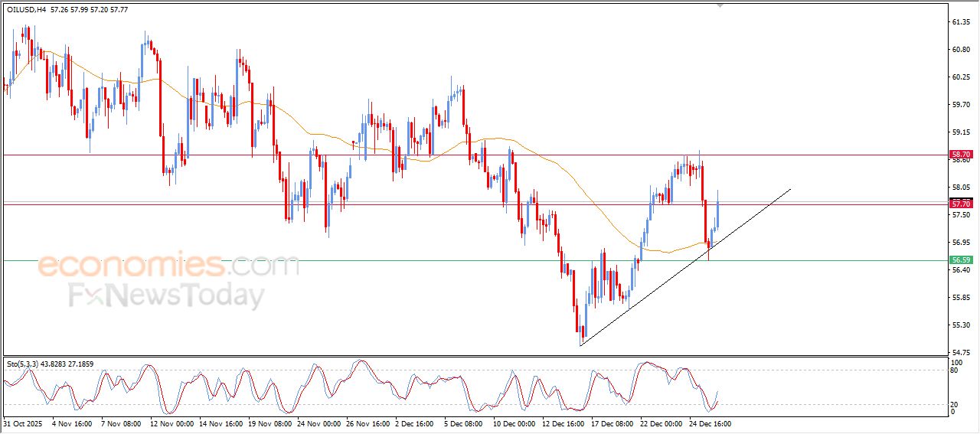Click the 56.95 price axis label
The image size is (980, 434).
click(960, 243)
